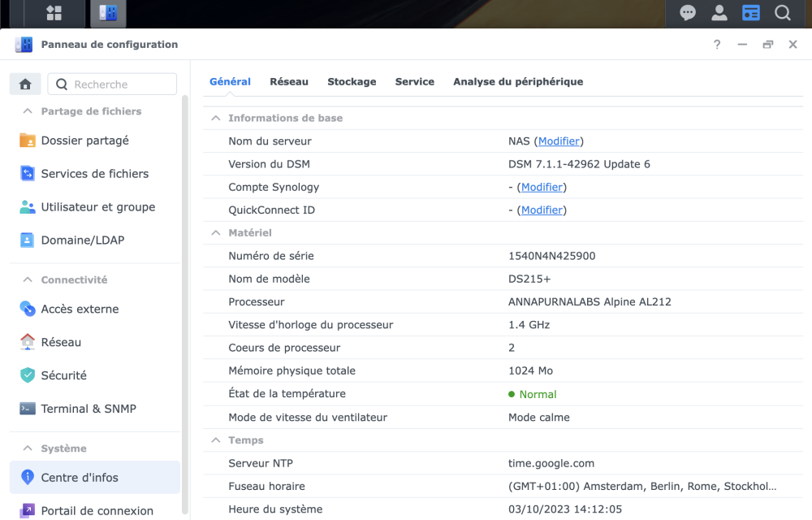The width and height of the screenshot is (812, 520).
Task: Switch to the Réseau tab
Action: (289, 81)
